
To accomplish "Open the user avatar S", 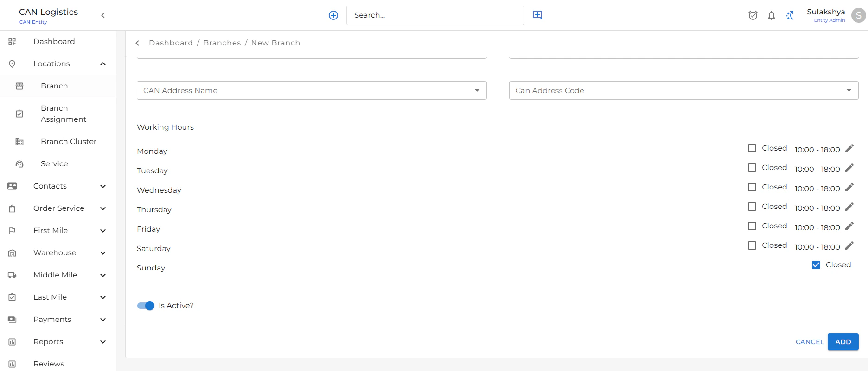I will pyautogui.click(x=859, y=15).
